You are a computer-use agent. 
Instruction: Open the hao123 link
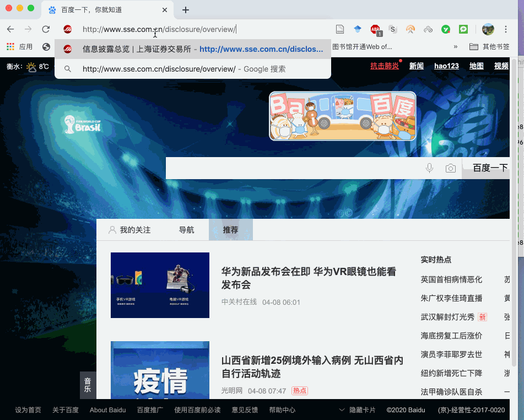(446, 66)
